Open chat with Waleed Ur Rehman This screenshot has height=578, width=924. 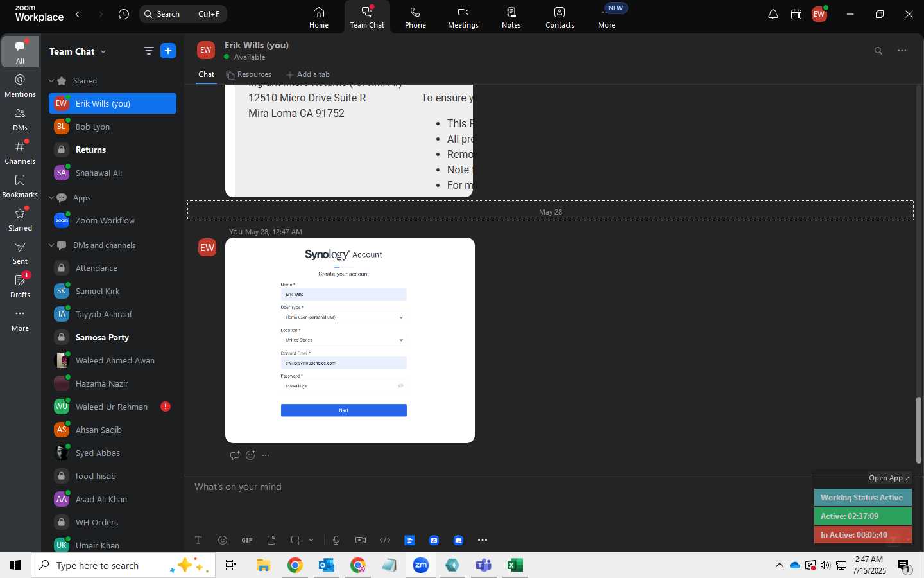point(112,407)
